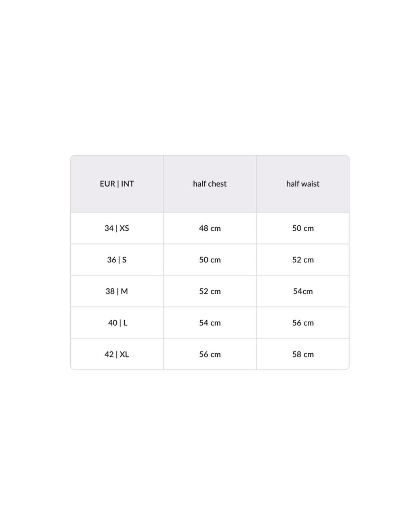Click the S half chest value 50 cm
Image resolution: width=420 pixels, height=525 pixels.
click(x=210, y=260)
